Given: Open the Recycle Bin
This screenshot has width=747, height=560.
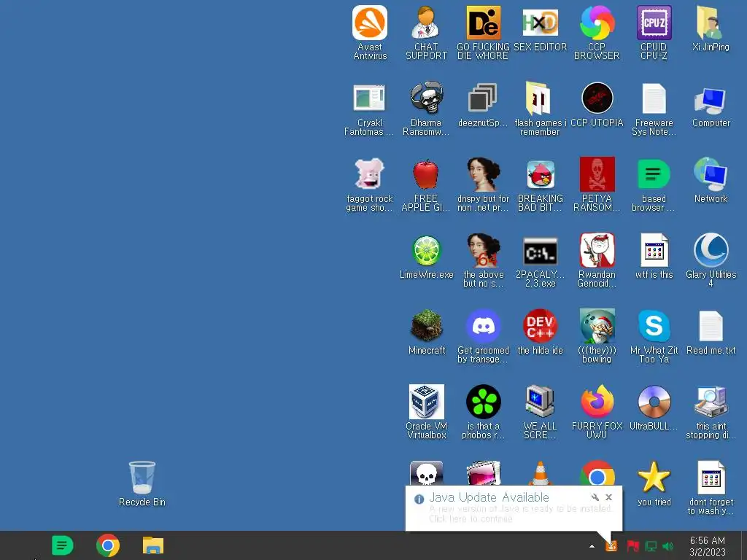Looking at the screenshot, I should (142, 484).
